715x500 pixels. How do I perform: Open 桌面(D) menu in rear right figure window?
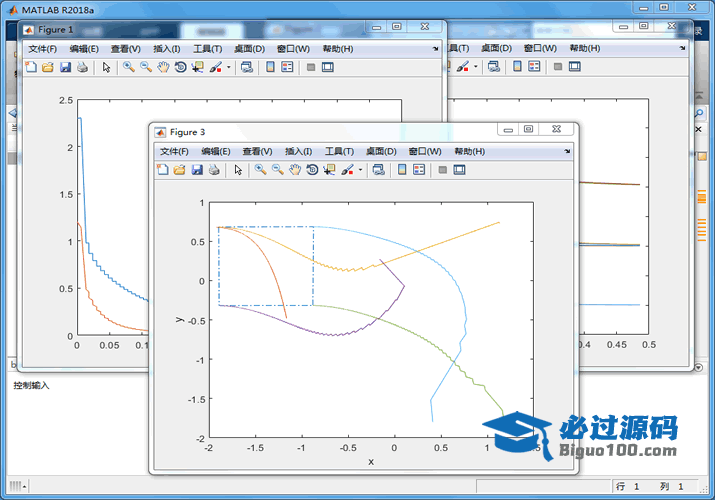pos(496,48)
